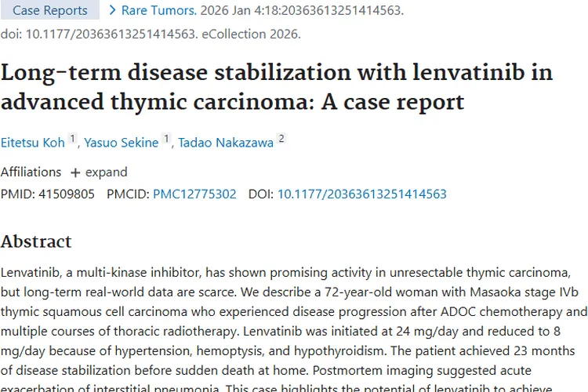Click affiliation superscript after Eitetsu Koh
The image size is (588, 392).
click(x=73, y=140)
